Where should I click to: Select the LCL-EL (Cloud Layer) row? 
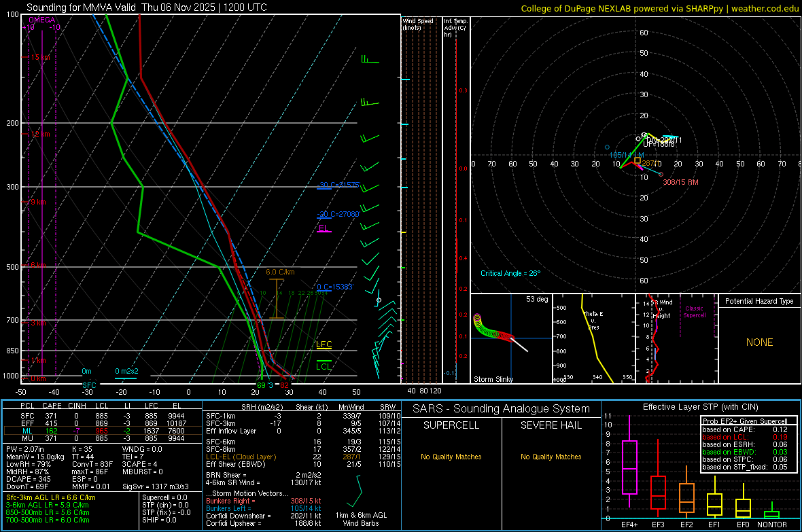point(303,457)
